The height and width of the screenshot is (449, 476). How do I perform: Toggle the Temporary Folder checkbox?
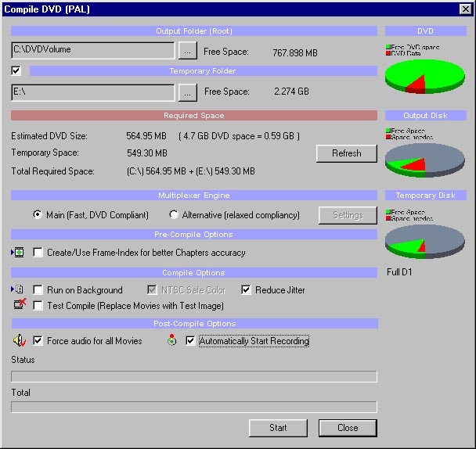pyautogui.click(x=16, y=70)
